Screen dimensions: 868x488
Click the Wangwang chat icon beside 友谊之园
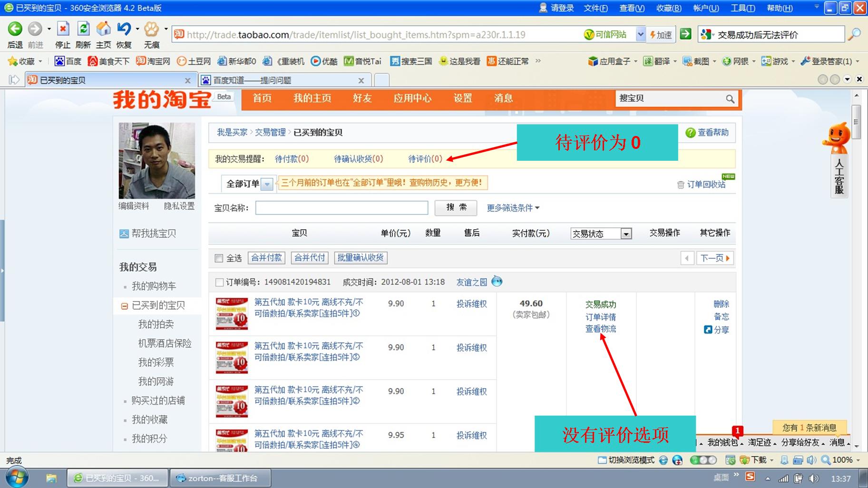pyautogui.click(x=497, y=281)
